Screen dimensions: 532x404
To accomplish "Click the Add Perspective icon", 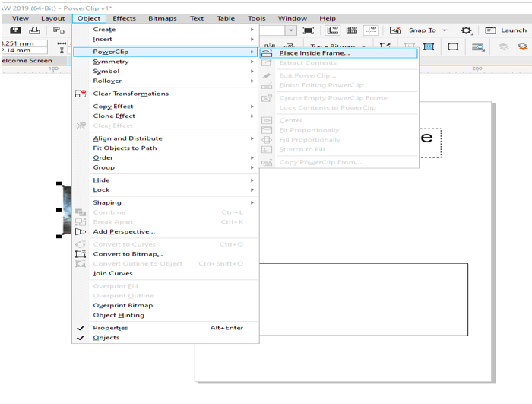I will click(x=81, y=232).
